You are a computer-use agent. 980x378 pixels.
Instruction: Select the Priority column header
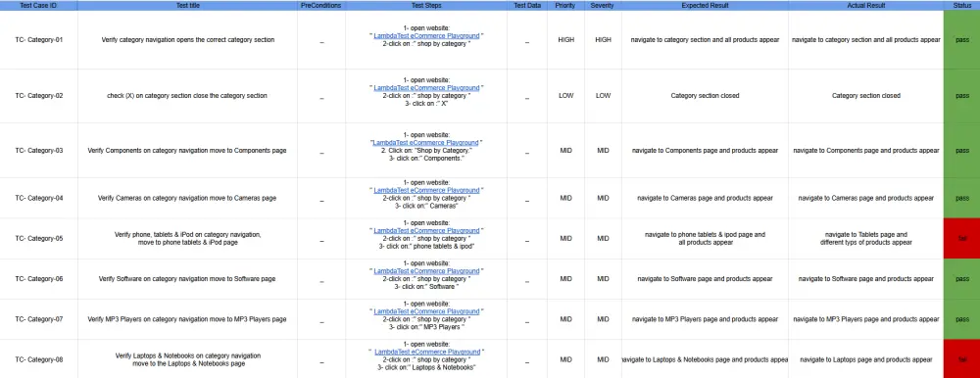(x=565, y=5)
